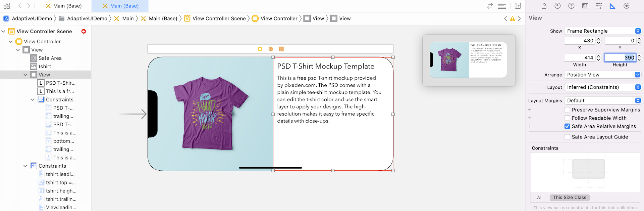Open the Attributes inspector
The width and height of the screenshot is (644, 211).
point(599,6)
